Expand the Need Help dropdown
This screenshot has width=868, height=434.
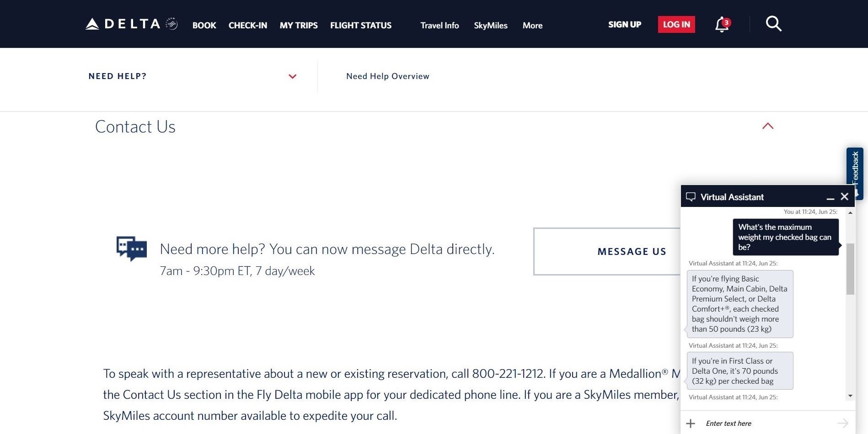pos(293,76)
